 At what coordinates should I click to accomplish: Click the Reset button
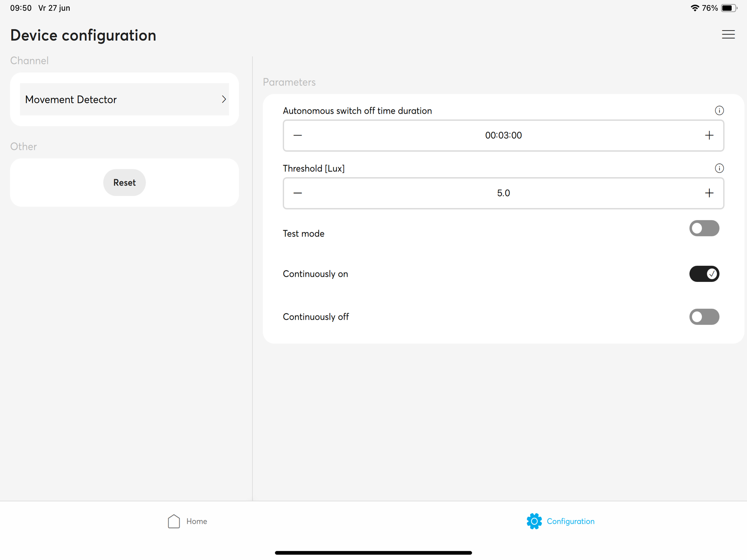point(124,182)
